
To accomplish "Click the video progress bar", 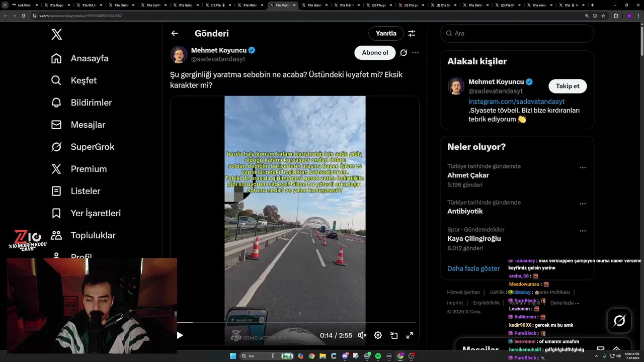I will [x=296, y=322].
